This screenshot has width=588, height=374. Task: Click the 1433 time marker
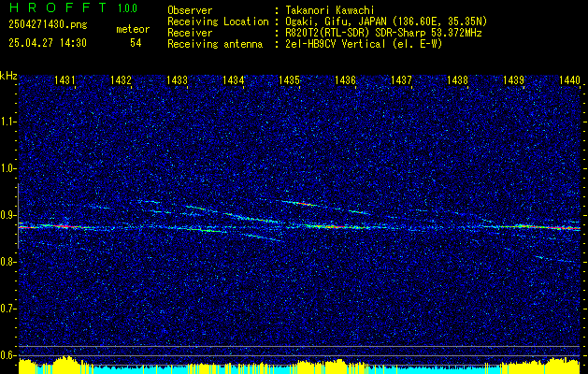click(x=177, y=79)
